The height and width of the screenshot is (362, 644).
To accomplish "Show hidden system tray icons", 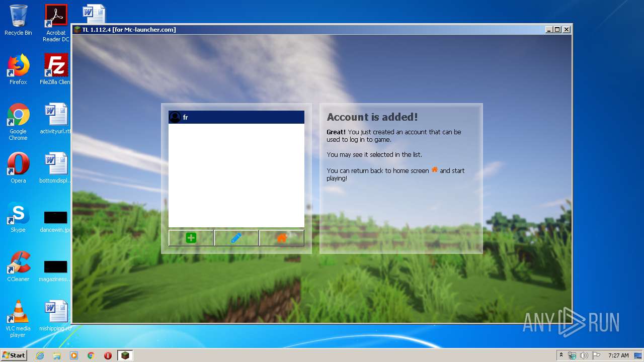I will 561,355.
